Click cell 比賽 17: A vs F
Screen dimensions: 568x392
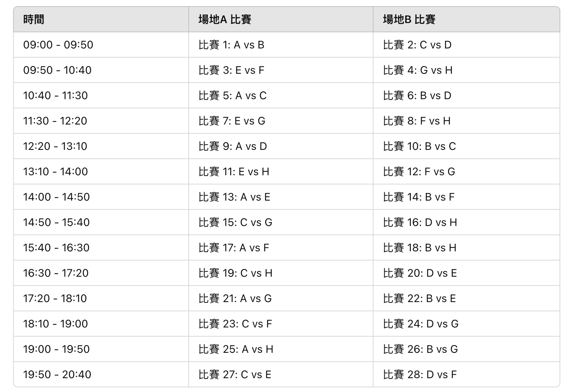pos(281,247)
